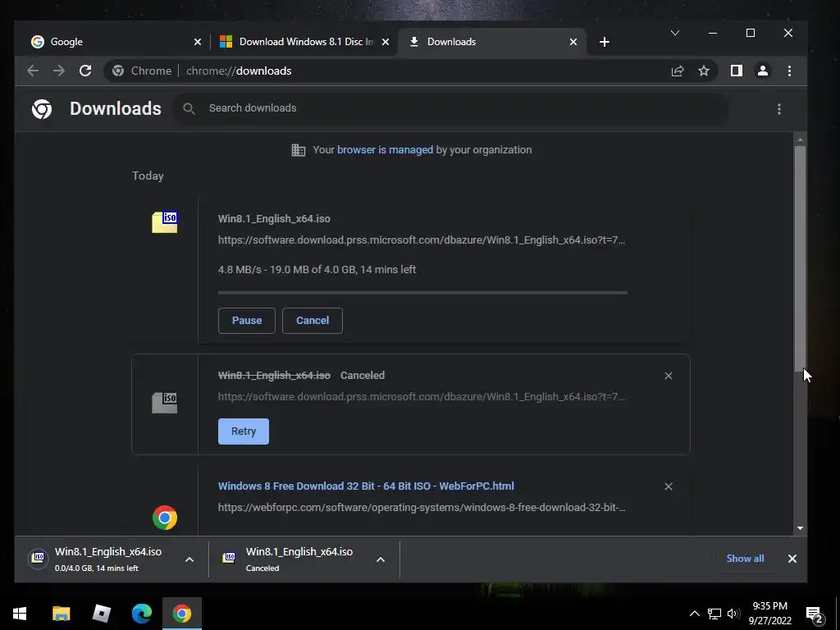Expand options for downloading Win8.1 shelf item
The image size is (840, 630).
(189, 559)
